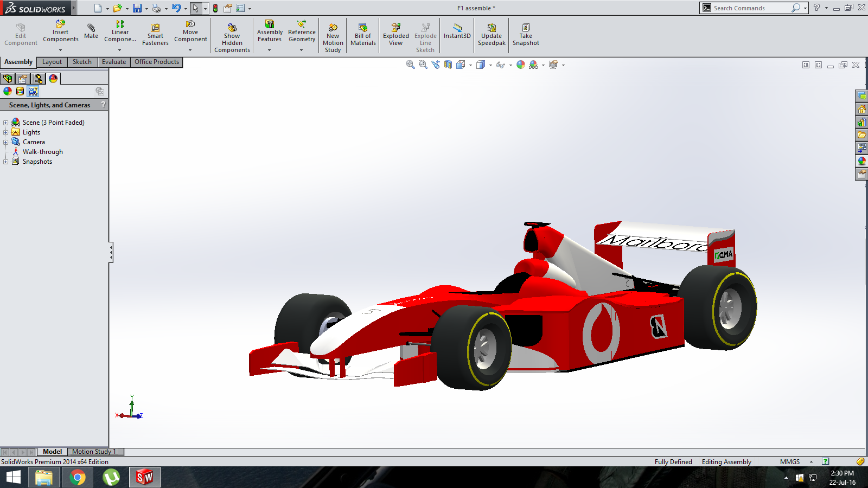Screen dimensions: 868x488
Task: Open Smart Fasteners tool
Action: point(155,35)
